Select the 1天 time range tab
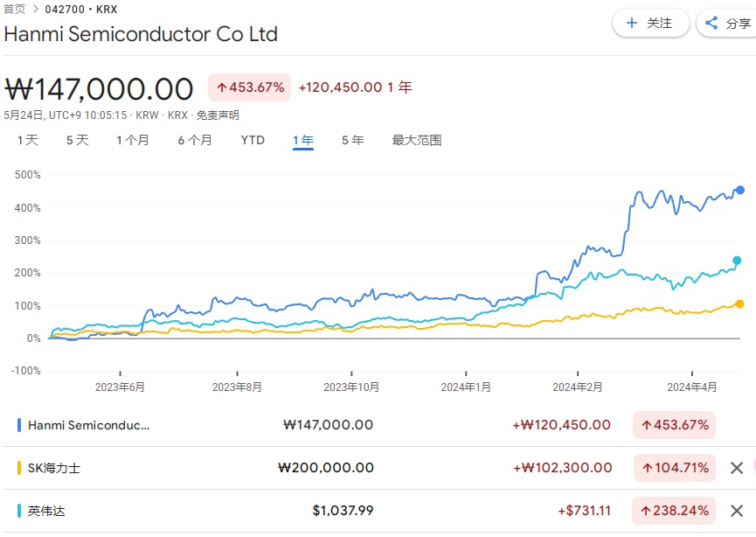The width and height of the screenshot is (756, 537). (28, 140)
